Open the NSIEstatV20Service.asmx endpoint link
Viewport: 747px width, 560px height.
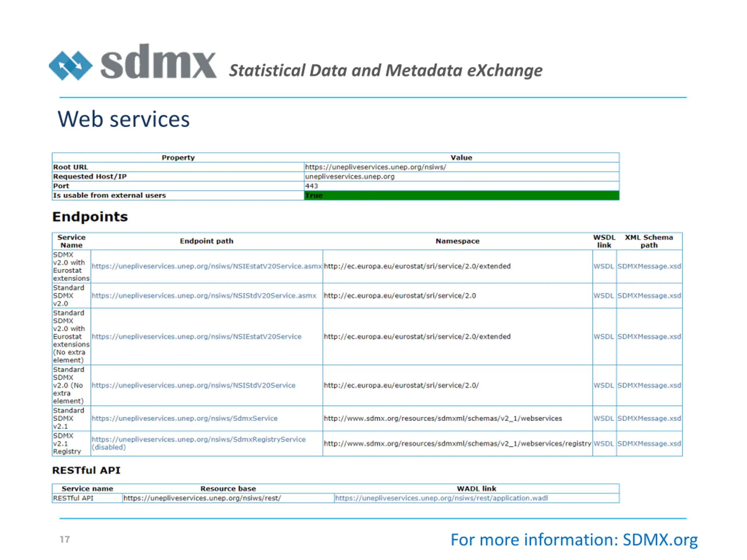point(207,266)
